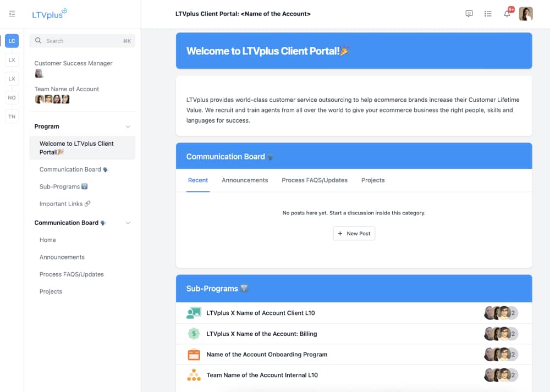View members avatars for Onboarding Program row

[501, 355]
